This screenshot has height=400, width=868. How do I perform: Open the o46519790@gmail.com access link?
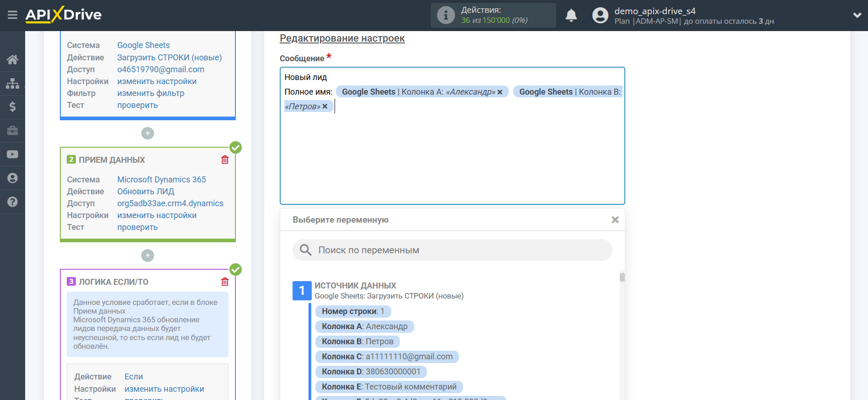point(161,69)
